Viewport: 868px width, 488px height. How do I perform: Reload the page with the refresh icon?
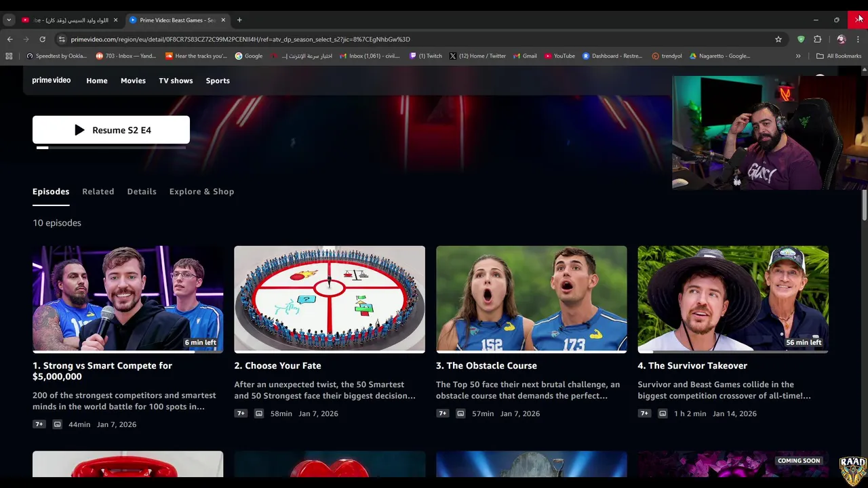[42, 39]
